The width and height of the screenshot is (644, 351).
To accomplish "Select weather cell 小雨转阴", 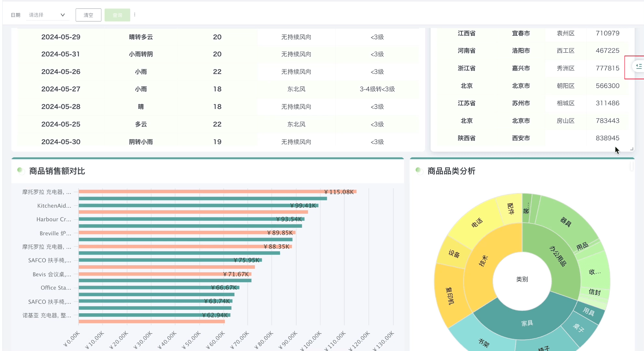I will (x=141, y=54).
